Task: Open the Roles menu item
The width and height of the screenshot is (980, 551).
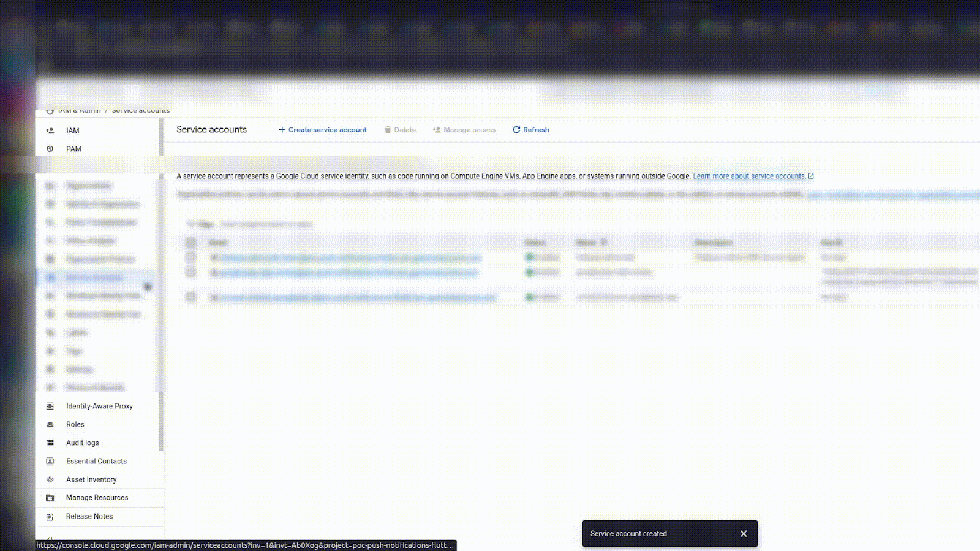Action: pos(75,424)
